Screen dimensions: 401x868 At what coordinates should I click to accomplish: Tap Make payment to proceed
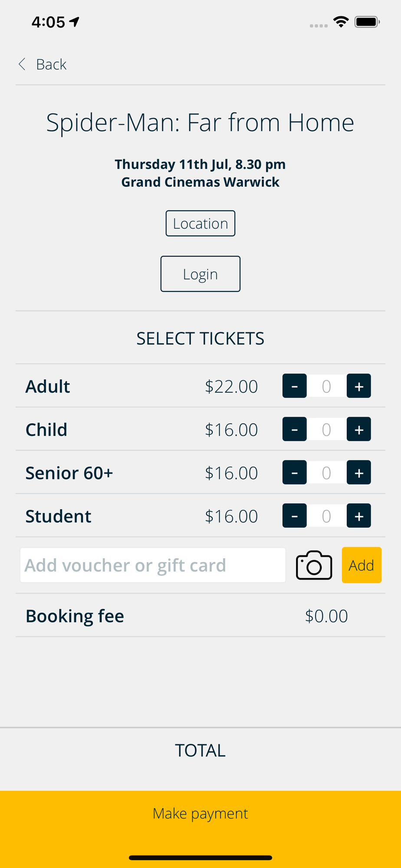200,813
